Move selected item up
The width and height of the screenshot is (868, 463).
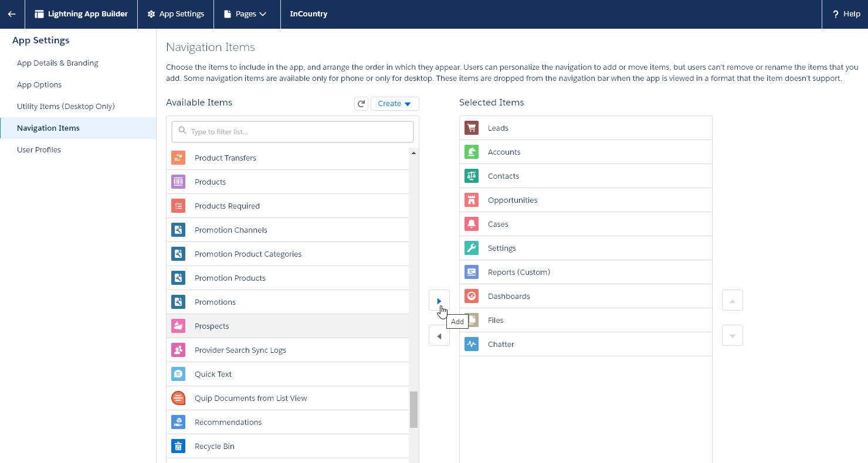point(733,301)
